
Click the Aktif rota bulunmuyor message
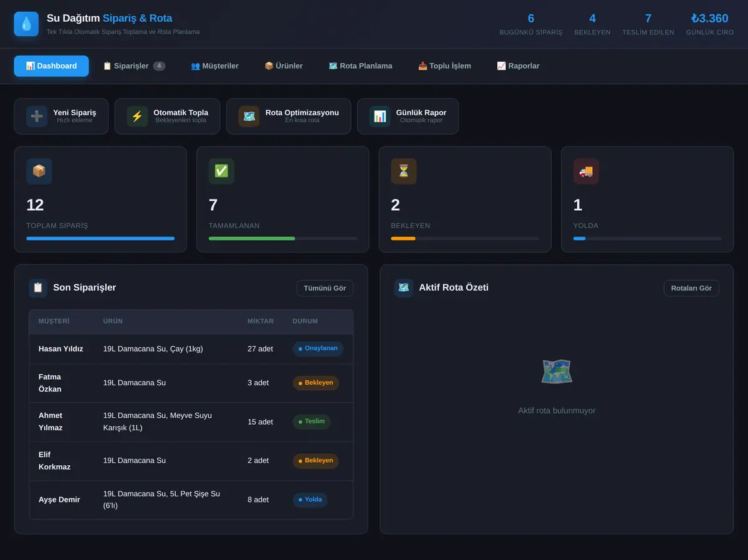pos(557,411)
